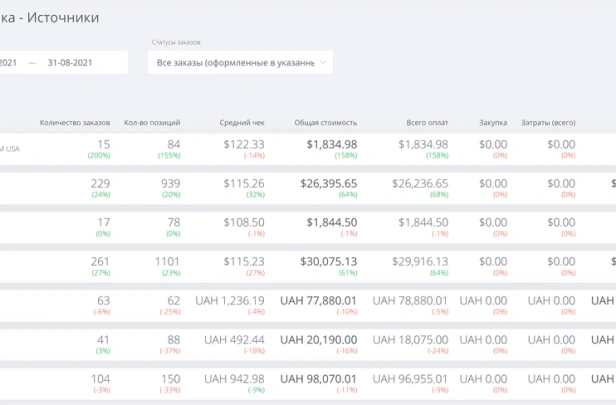The image size is (616, 405).
Task: Select the $1,834.98 total cost cell
Action: click(332, 144)
